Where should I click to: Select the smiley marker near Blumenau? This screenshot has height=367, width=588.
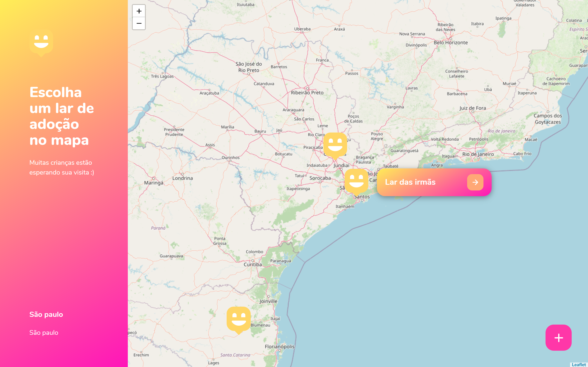coord(238,319)
